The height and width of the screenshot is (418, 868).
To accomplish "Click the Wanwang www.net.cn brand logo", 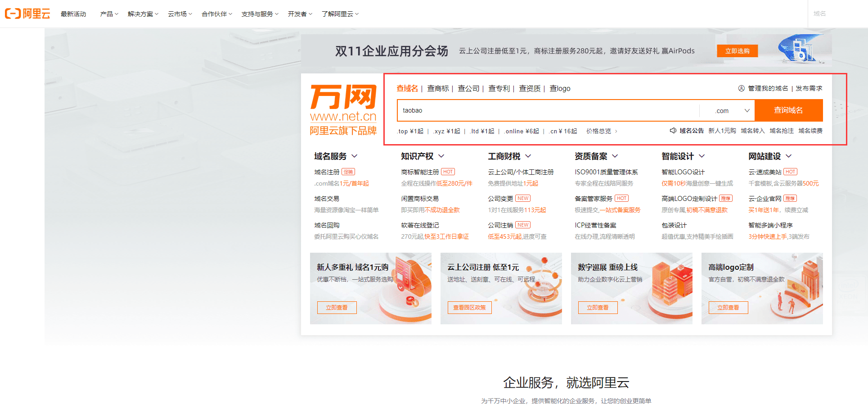I will coord(343,109).
